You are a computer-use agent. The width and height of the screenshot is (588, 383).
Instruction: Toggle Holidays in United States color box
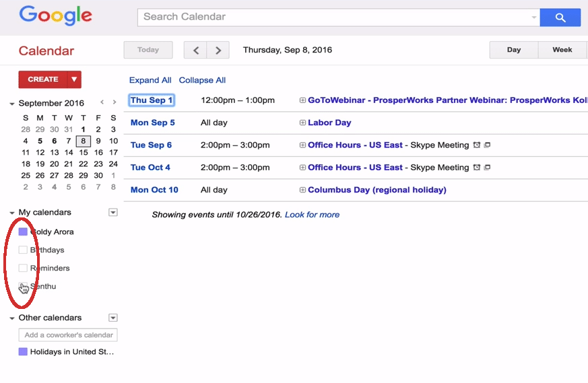pos(23,351)
